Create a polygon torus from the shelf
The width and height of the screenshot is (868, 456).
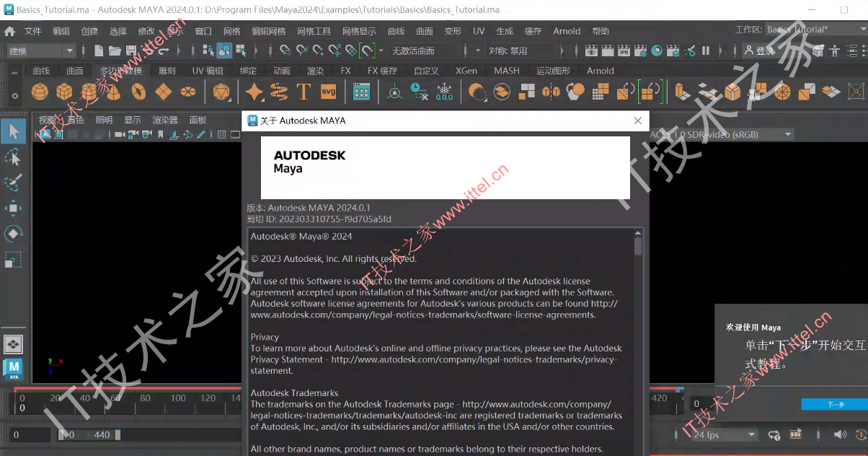138,92
